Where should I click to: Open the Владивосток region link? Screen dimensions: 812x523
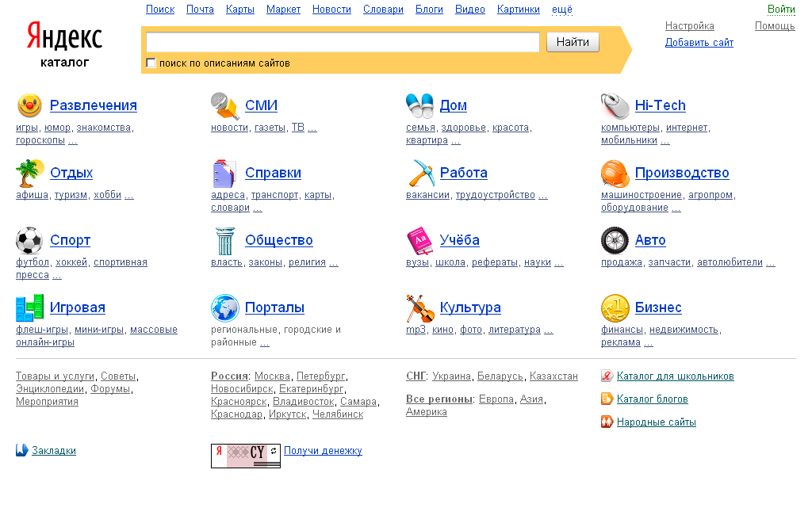click(304, 402)
